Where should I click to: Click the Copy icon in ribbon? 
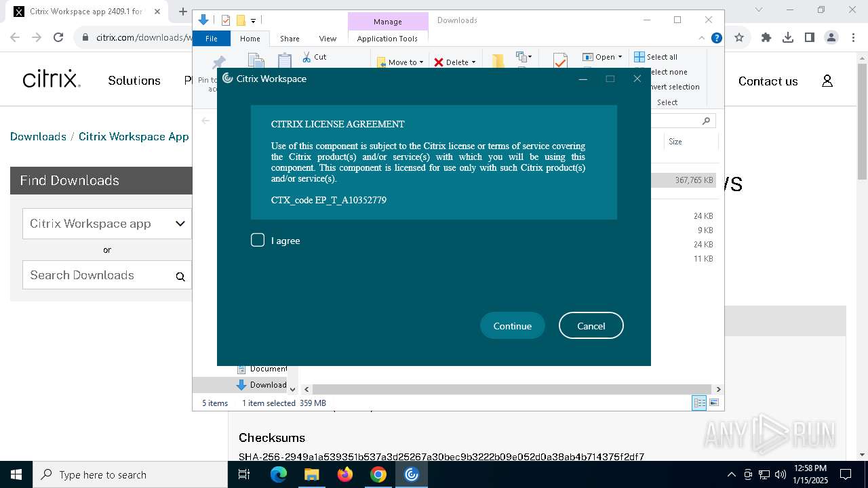point(256,61)
